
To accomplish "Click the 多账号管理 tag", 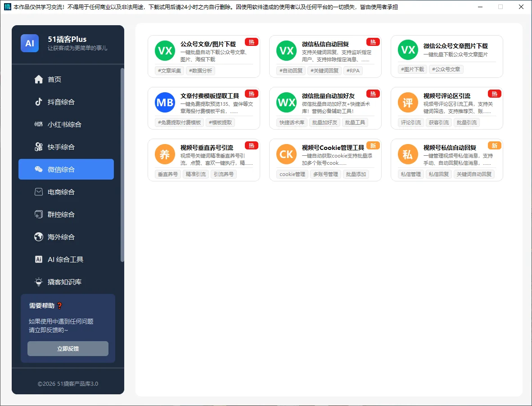I will pos(325,174).
